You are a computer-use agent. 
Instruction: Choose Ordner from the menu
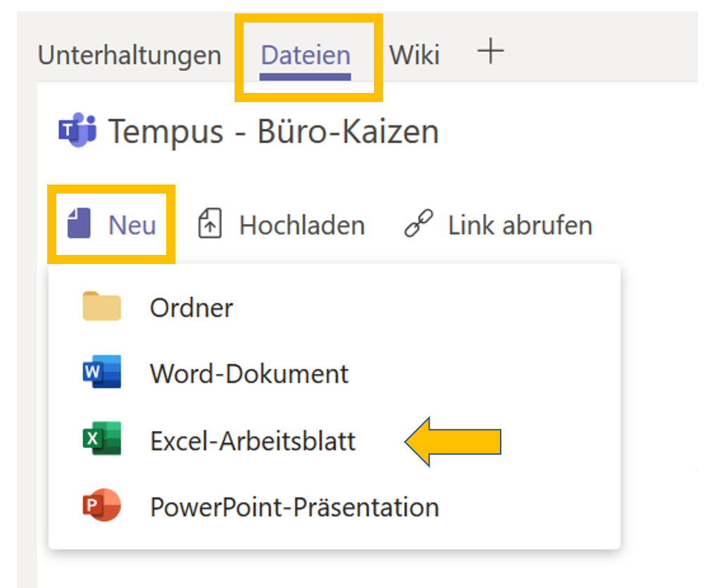(191, 308)
